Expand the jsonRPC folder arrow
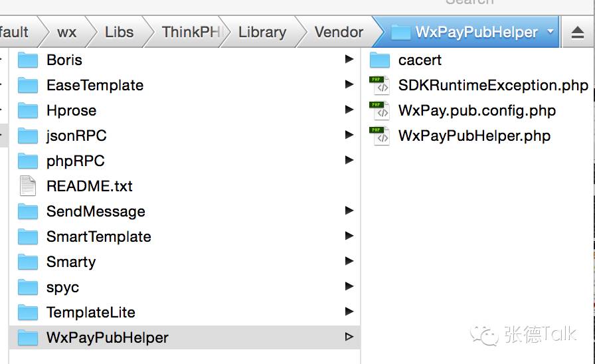The width and height of the screenshot is (595, 364). point(349,136)
